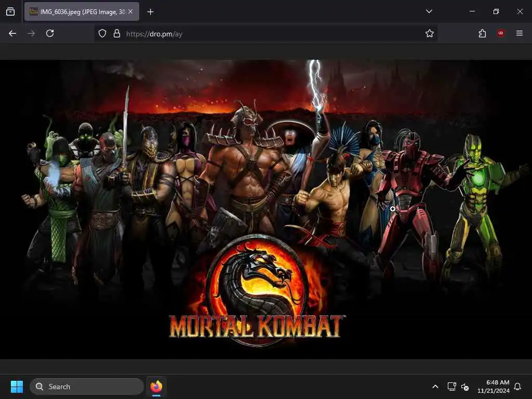Open the uBlock Origin extension icon
532x399 pixels.
pyautogui.click(x=501, y=33)
